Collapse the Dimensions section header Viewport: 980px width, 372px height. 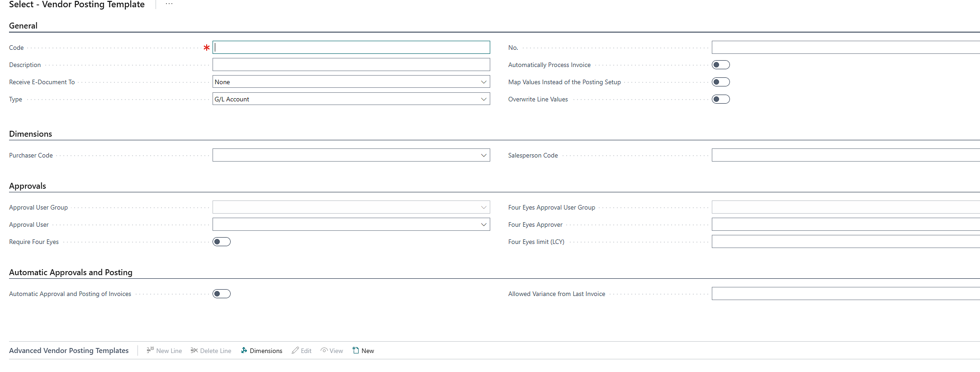(x=31, y=134)
